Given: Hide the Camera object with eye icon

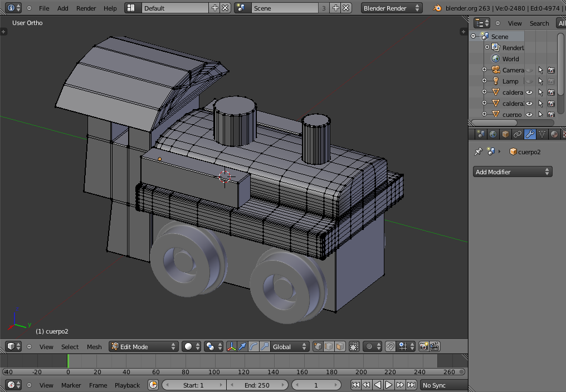Looking at the screenshot, I should pyautogui.click(x=529, y=70).
